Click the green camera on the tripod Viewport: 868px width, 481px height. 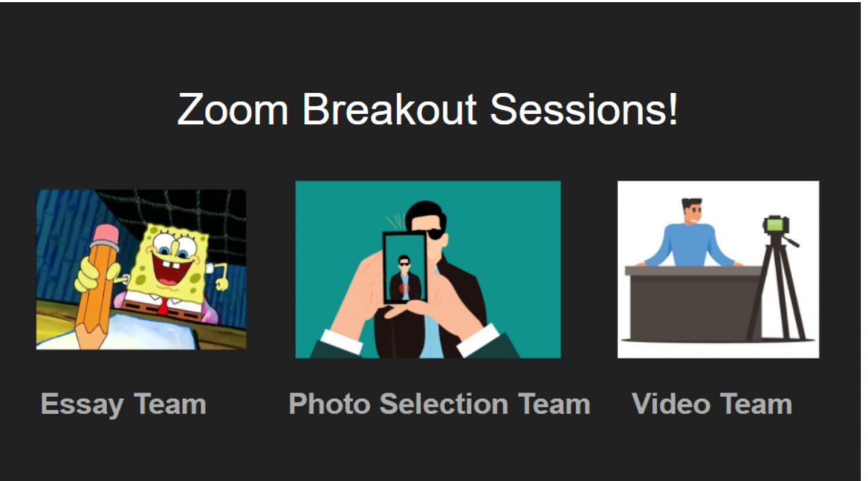click(x=775, y=225)
